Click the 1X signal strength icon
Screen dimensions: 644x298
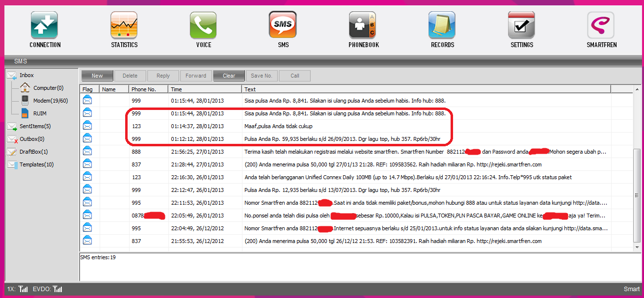click(x=23, y=289)
